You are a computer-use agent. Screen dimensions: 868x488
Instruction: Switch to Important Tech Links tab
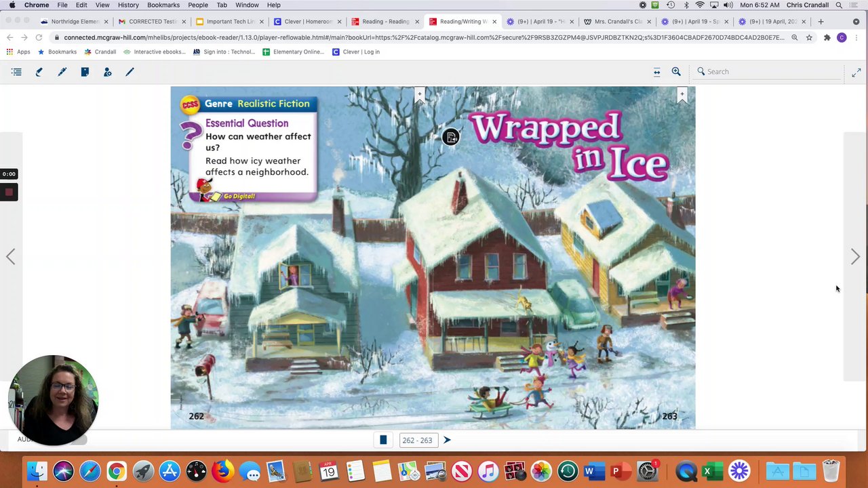(x=229, y=22)
